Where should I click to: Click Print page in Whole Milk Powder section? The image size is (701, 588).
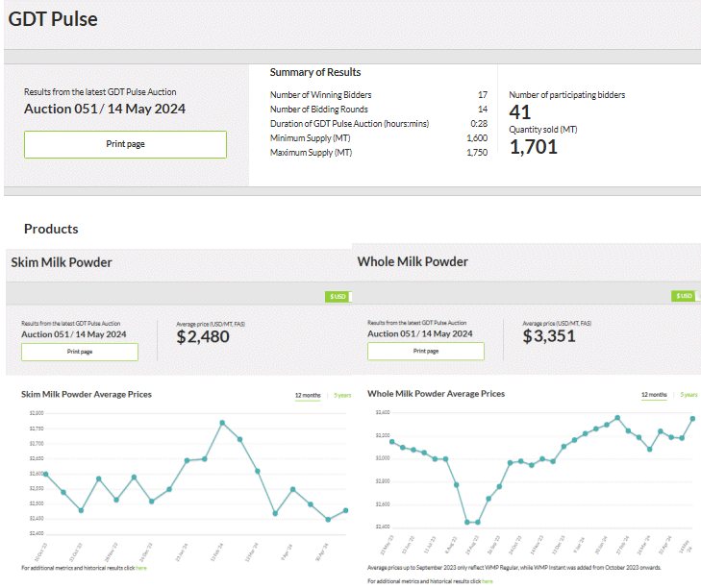[x=426, y=352]
